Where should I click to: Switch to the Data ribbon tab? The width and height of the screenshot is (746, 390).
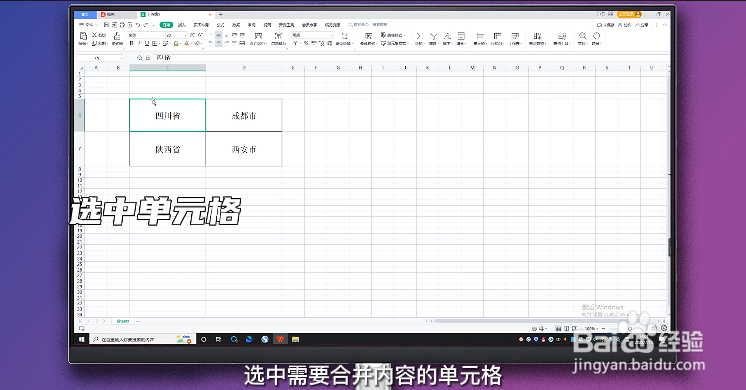[x=236, y=25]
